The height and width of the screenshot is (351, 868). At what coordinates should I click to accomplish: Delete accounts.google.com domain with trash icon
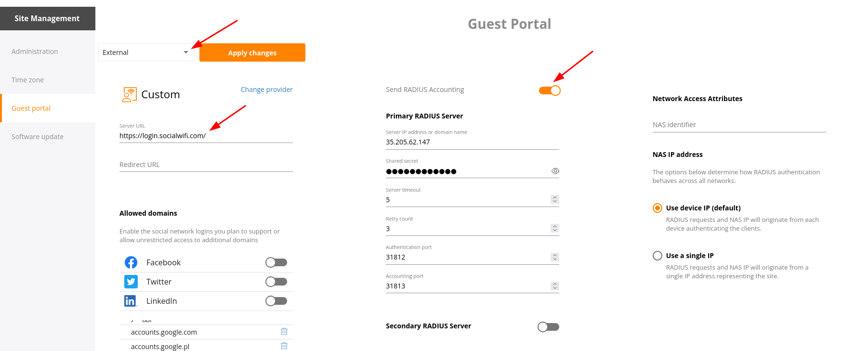pos(284,331)
